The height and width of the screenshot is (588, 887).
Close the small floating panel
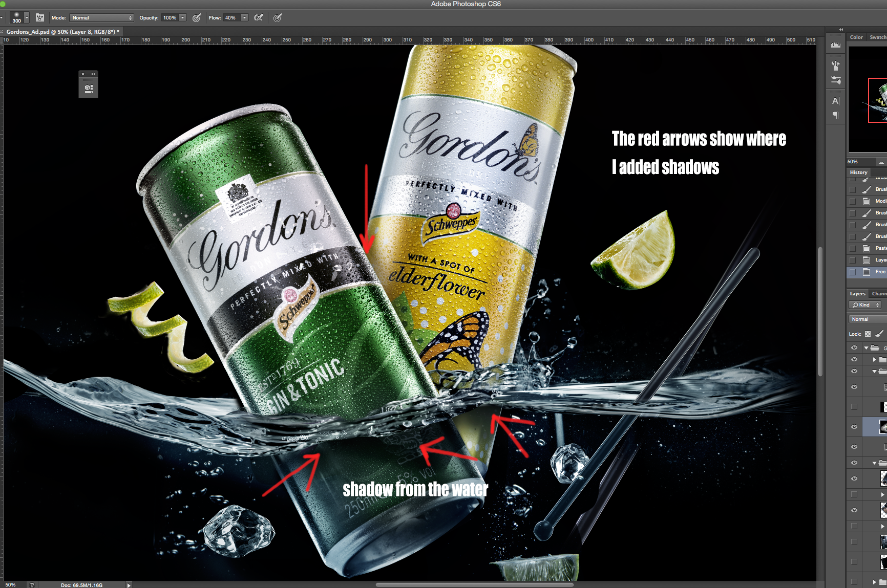coord(83,74)
